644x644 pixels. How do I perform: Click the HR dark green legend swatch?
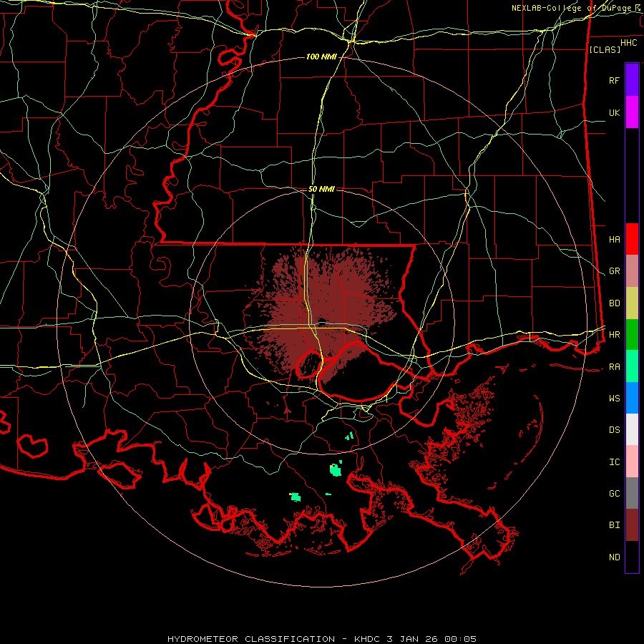[632, 335]
